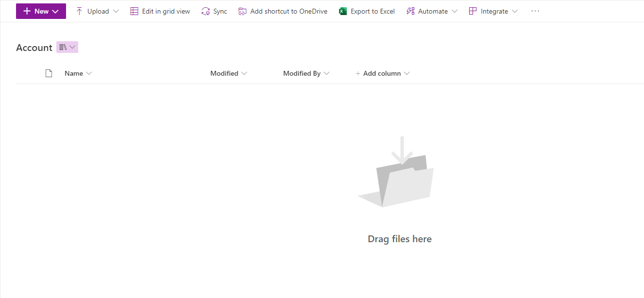The height and width of the screenshot is (298, 644).
Task: Click the Upload arrow icon
Action: [x=79, y=11]
